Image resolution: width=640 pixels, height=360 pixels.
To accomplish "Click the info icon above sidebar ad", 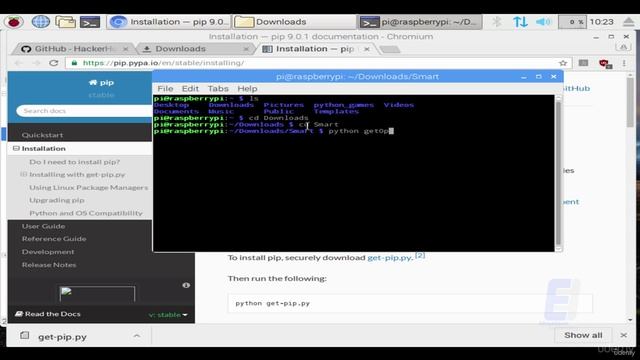I will (186, 285).
